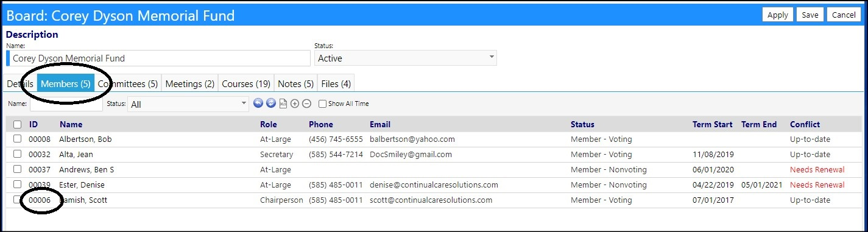
Task: Click Needs Renewal for Ester, Denise
Action: tap(817, 185)
